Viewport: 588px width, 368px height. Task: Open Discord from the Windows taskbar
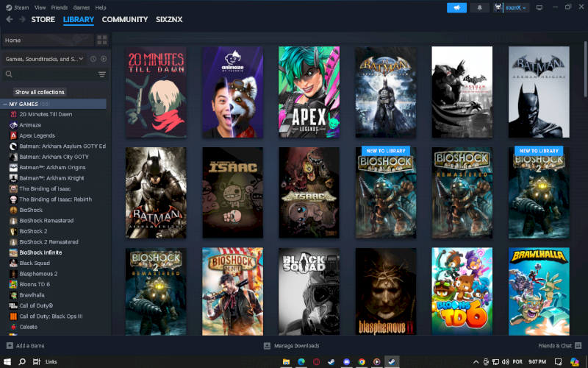click(346, 361)
